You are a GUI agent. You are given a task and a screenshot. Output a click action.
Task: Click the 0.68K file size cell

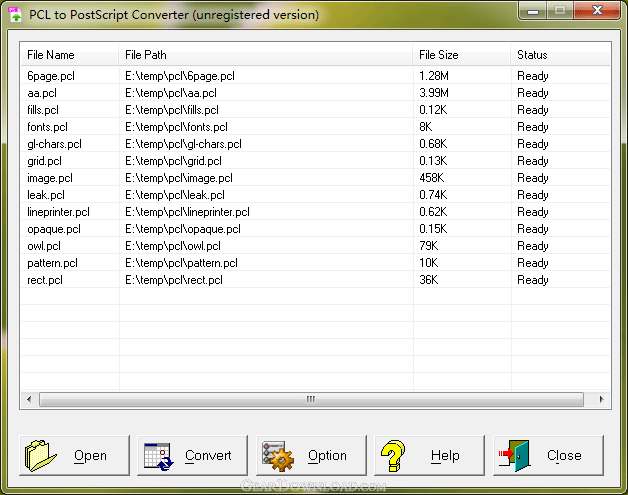tap(433, 144)
